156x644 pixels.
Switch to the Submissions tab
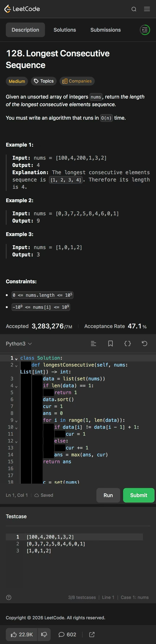point(105,30)
